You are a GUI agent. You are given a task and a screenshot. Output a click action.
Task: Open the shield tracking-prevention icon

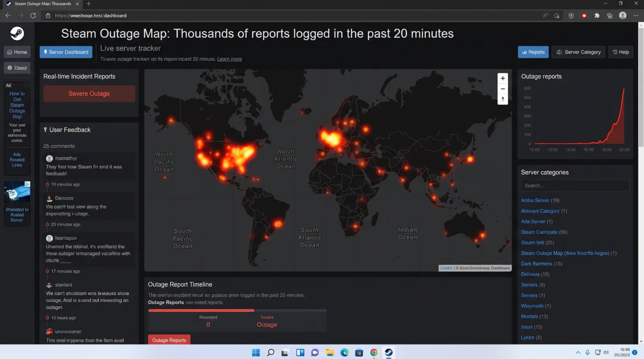pos(571,16)
